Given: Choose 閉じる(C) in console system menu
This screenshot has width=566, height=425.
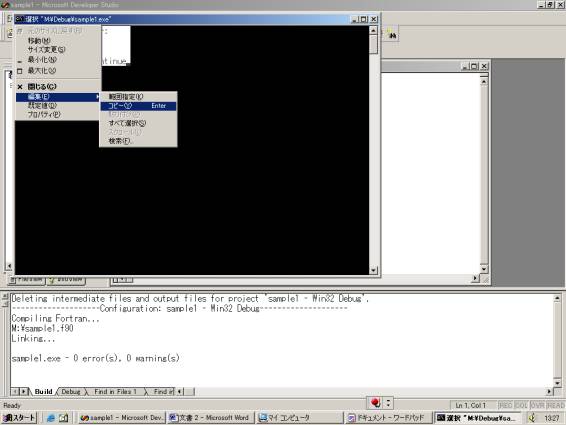Looking at the screenshot, I should click(58, 87).
